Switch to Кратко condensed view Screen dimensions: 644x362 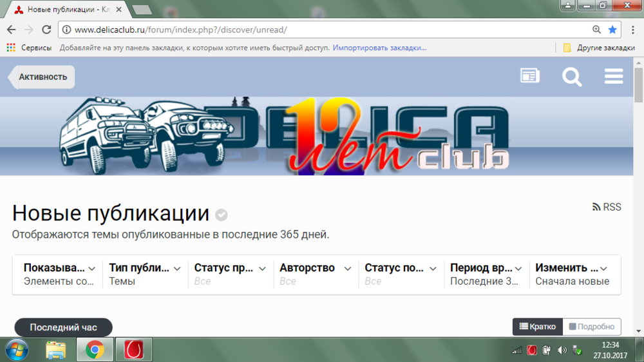[537, 327]
